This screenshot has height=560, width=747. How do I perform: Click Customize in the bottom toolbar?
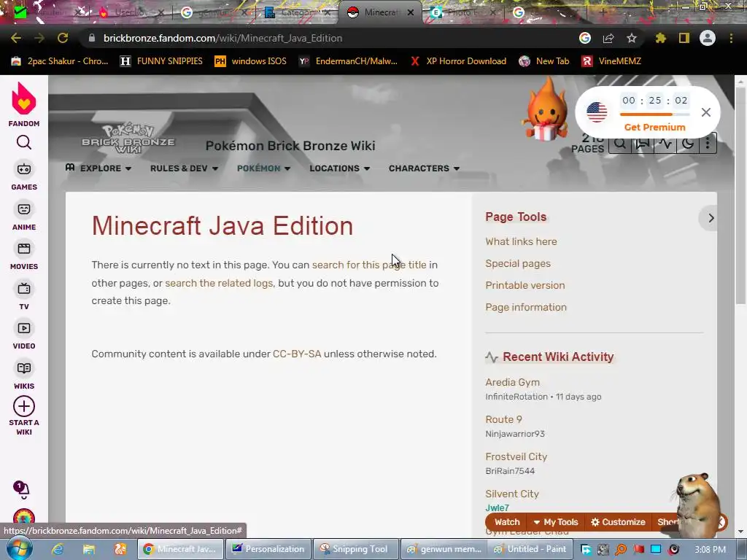618,522
